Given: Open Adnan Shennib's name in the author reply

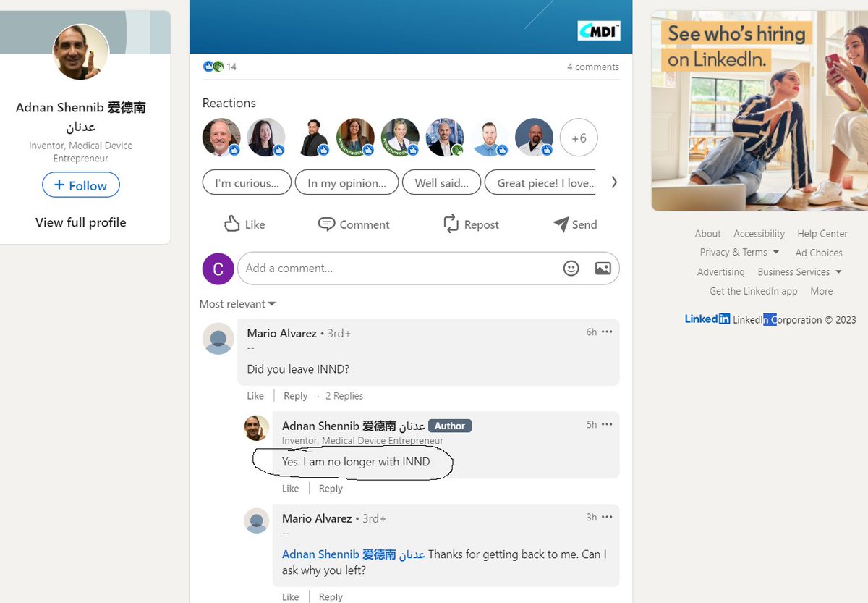Looking at the screenshot, I should point(353,426).
